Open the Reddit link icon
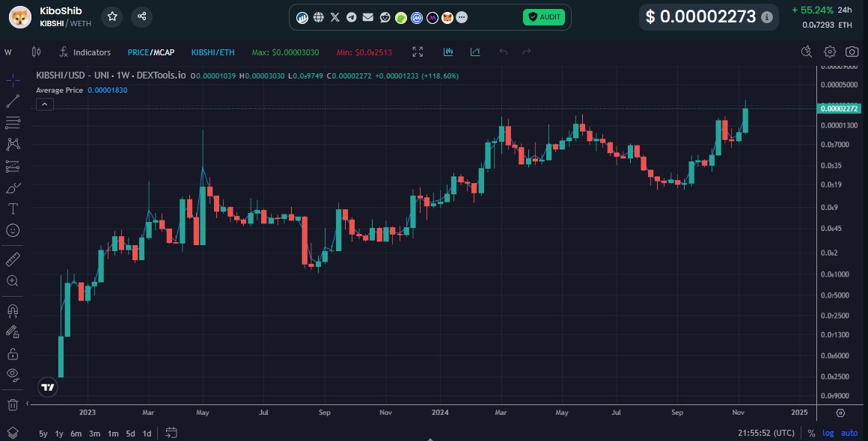The image size is (868, 441). 385,18
